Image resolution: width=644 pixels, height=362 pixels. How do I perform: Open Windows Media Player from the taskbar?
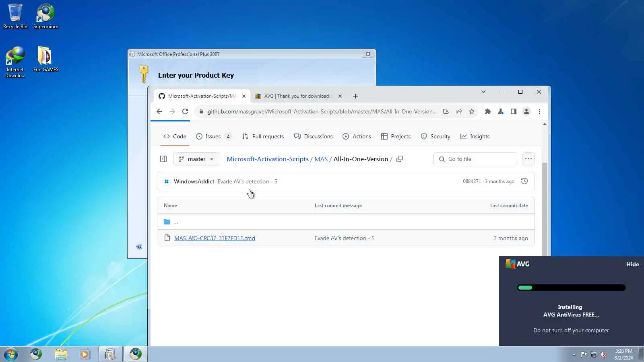85,354
